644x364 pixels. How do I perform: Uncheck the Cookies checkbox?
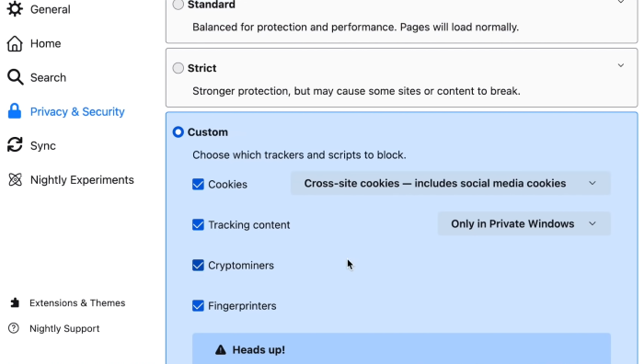(198, 184)
